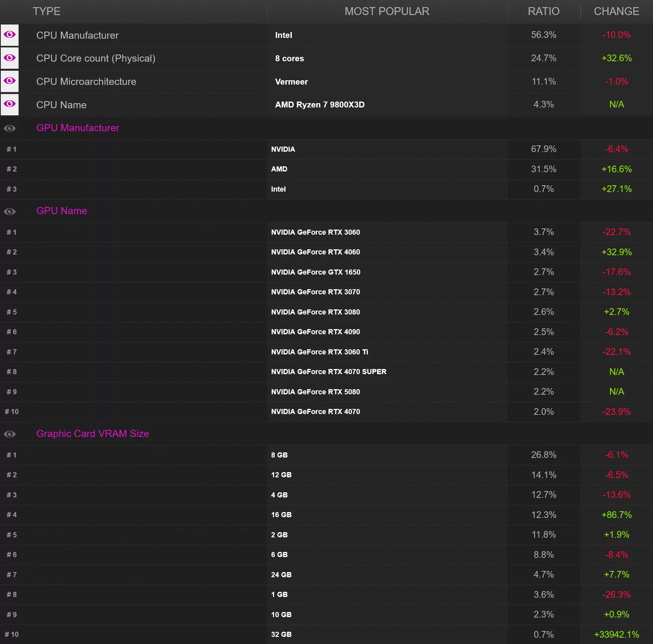The width and height of the screenshot is (653, 644).
Task: Click the 16 GB VRAM row
Action: point(326,515)
